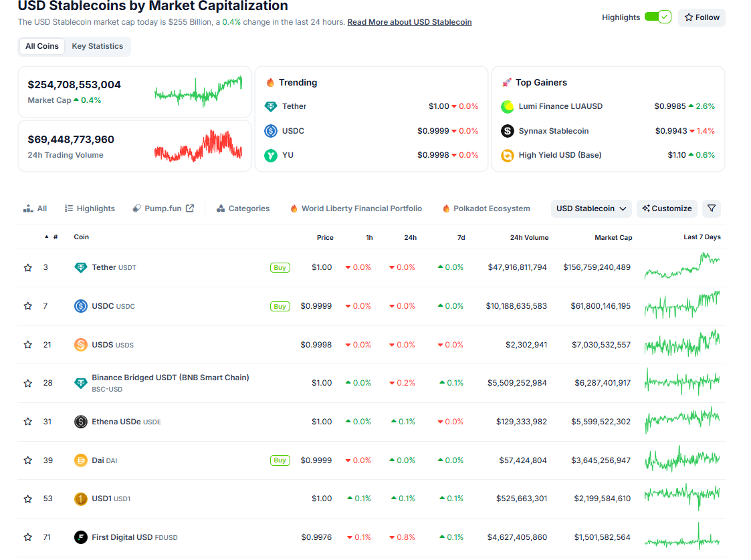Image resolution: width=751 pixels, height=560 pixels.
Task: Open the Categories tab
Action: pyautogui.click(x=243, y=208)
